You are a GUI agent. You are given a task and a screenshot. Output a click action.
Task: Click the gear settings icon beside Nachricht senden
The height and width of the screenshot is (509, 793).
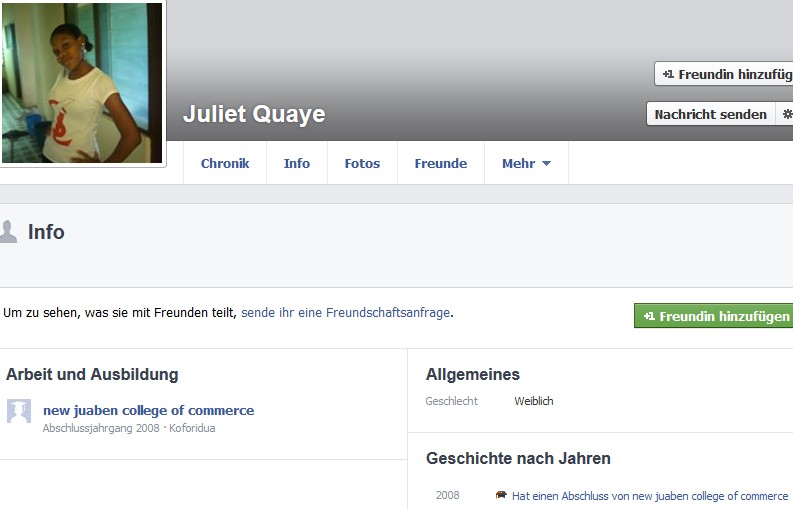click(787, 114)
